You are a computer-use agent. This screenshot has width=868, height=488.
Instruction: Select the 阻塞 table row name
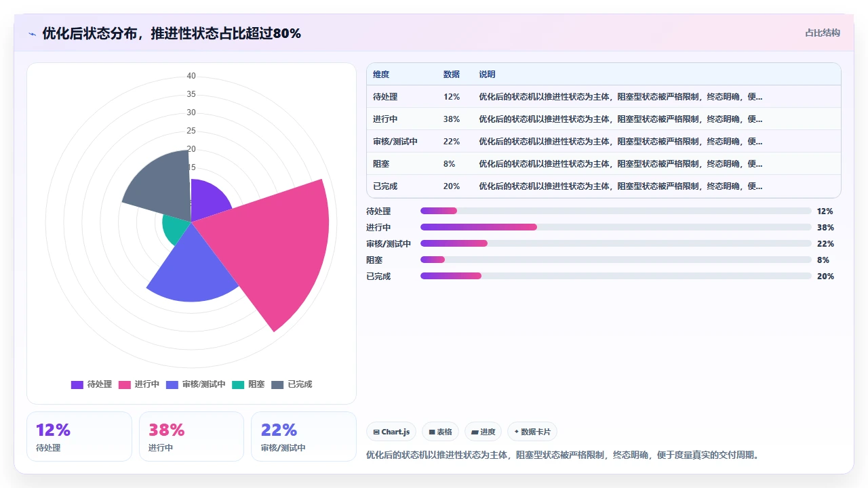pyautogui.click(x=381, y=164)
